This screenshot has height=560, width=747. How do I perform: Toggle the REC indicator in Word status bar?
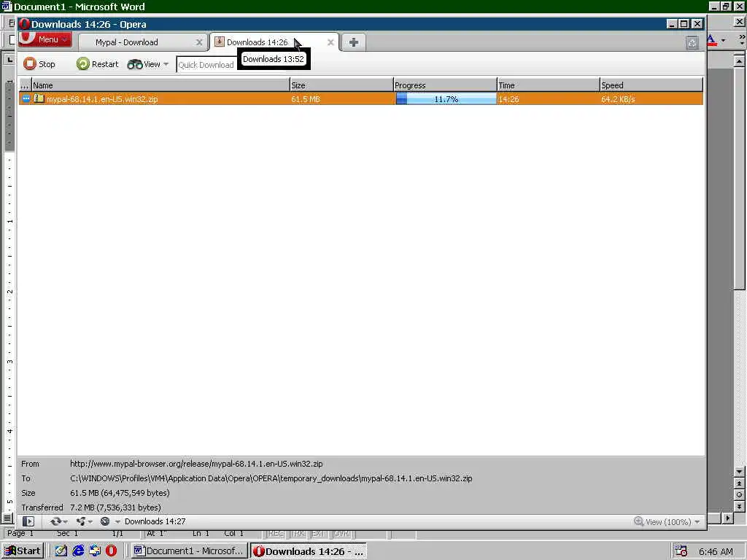(275, 533)
